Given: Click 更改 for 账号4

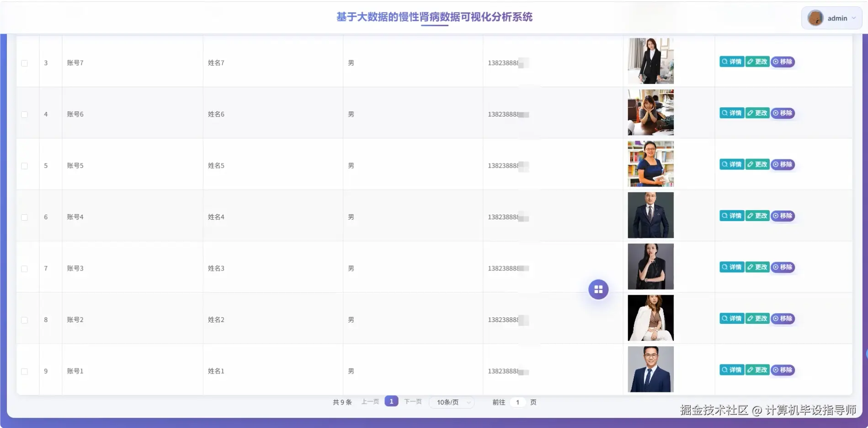Looking at the screenshot, I should [757, 216].
